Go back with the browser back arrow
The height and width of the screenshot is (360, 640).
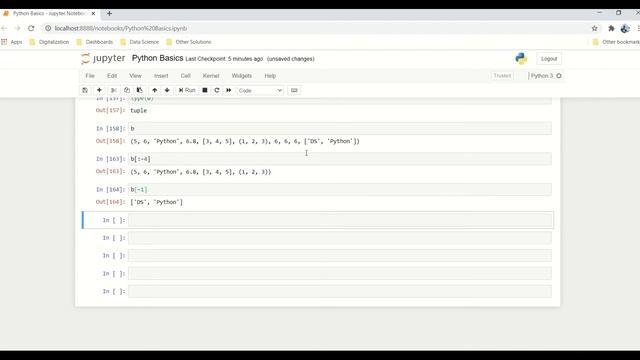pos(4,28)
